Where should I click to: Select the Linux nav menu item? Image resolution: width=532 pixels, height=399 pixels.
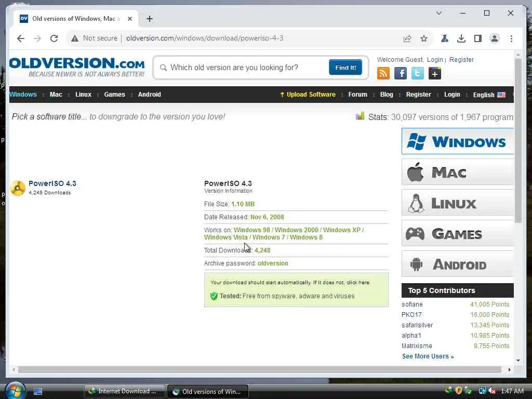(84, 95)
